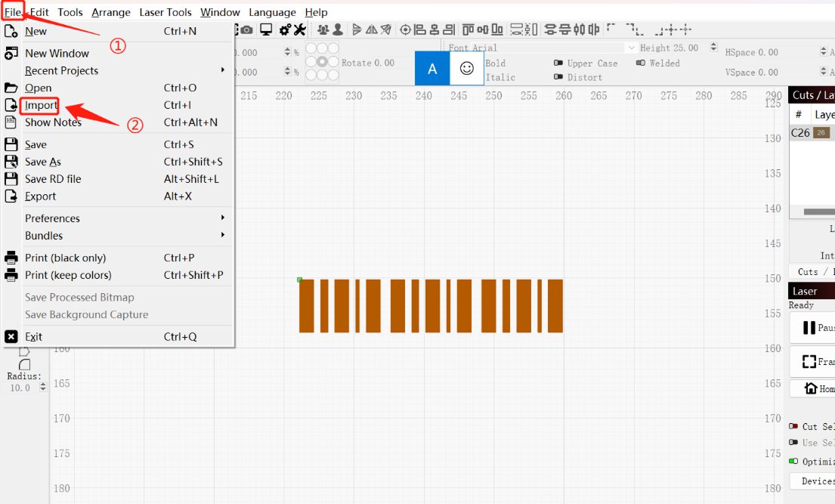Toggle Optimize Cut Path option

point(794,461)
